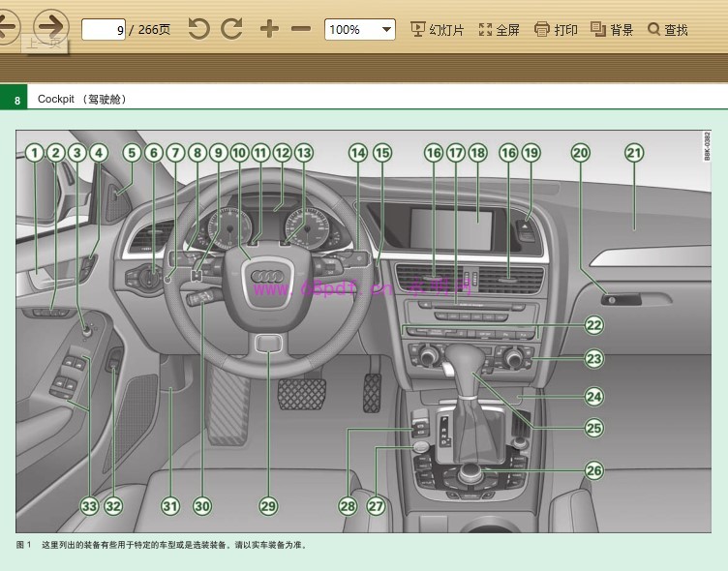
Task: Click callout number 21 on the dashboard
Action: [x=633, y=153]
